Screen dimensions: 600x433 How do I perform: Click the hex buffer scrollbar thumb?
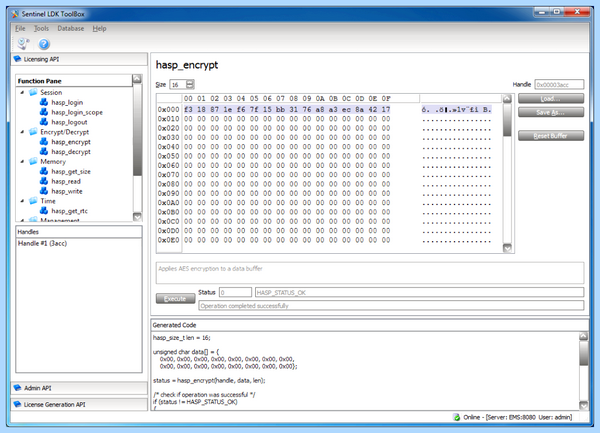pyautogui.click(x=507, y=120)
